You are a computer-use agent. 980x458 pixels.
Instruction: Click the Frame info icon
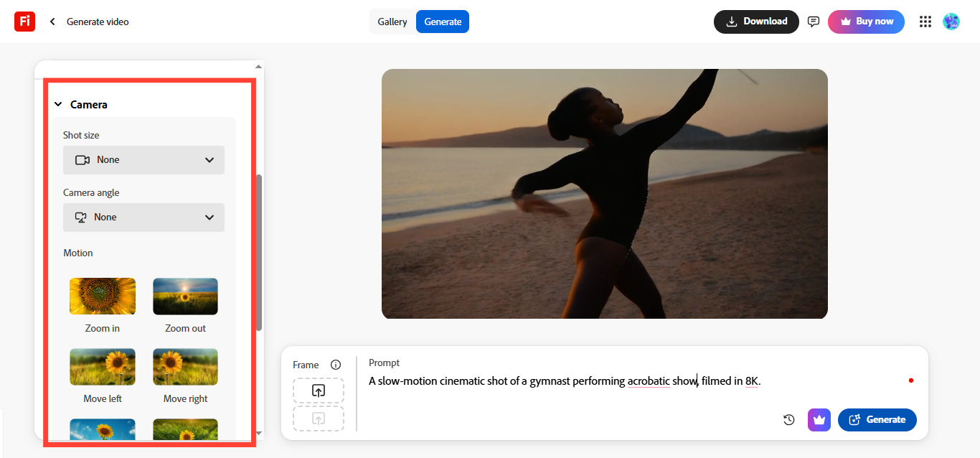(x=336, y=364)
